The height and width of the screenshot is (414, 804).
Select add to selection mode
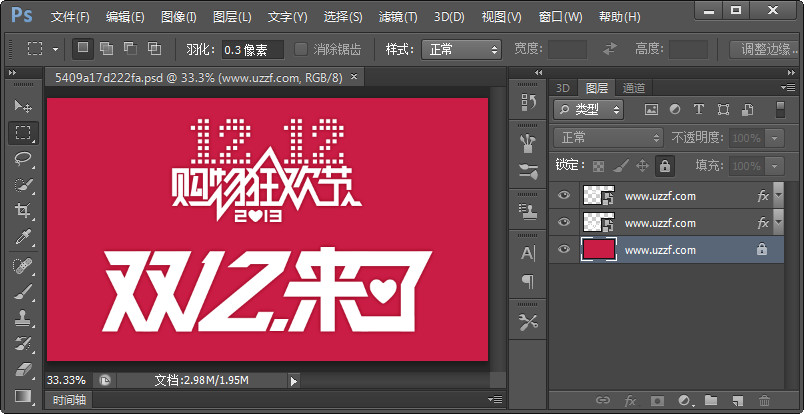click(106, 49)
